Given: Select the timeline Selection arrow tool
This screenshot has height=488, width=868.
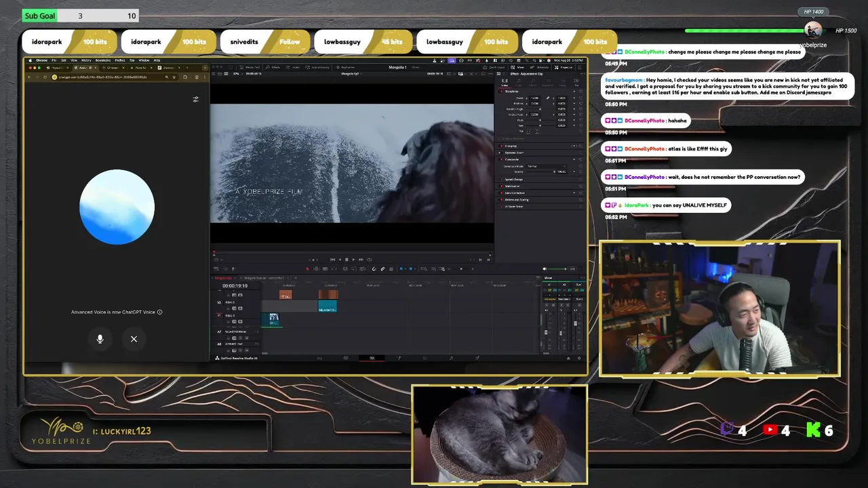Looking at the screenshot, I should click(x=307, y=268).
